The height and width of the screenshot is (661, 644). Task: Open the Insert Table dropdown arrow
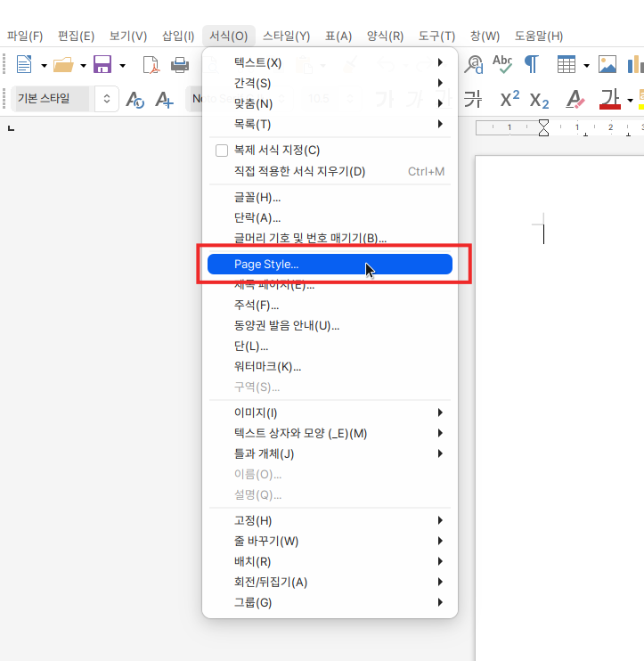586,65
